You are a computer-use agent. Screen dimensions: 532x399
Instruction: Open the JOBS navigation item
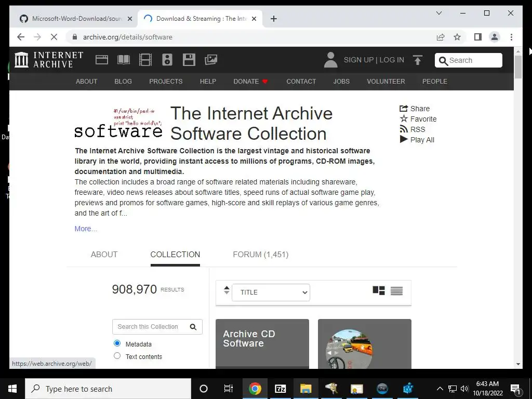pos(341,82)
